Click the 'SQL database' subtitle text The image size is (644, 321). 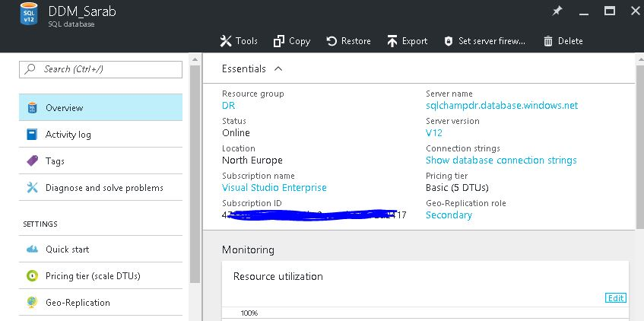coord(71,24)
